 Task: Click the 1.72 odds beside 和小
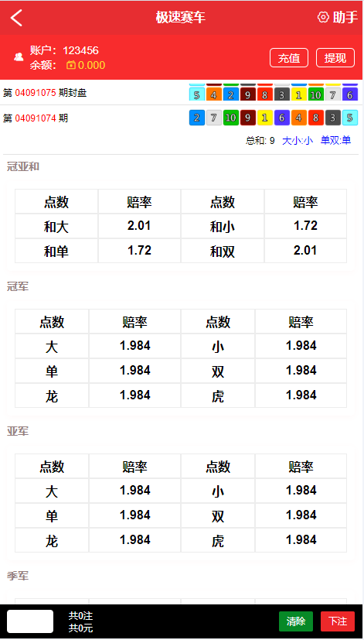pyautogui.click(x=306, y=226)
